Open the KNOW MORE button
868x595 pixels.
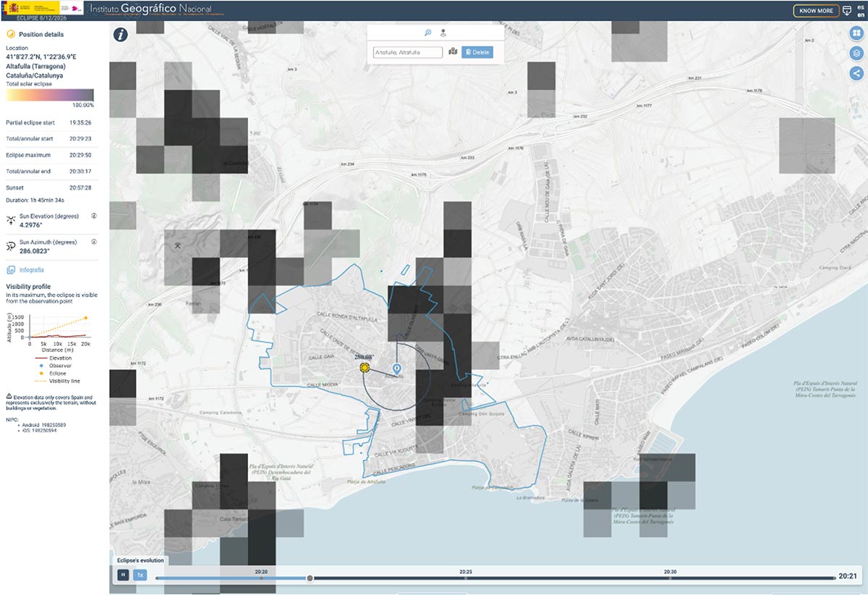(x=816, y=11)
